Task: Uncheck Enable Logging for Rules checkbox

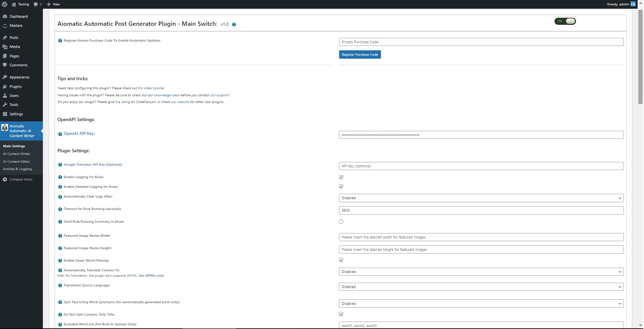Action: 341,177
